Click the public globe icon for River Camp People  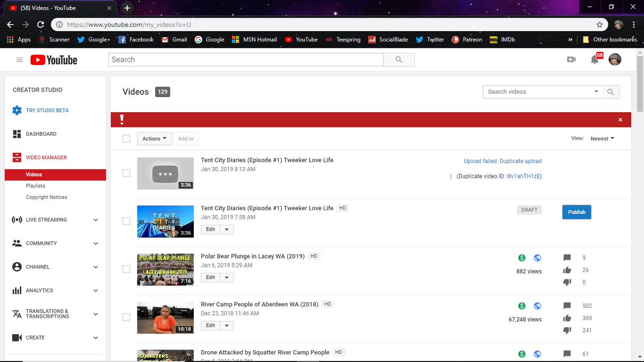click(x=537, y=306)
